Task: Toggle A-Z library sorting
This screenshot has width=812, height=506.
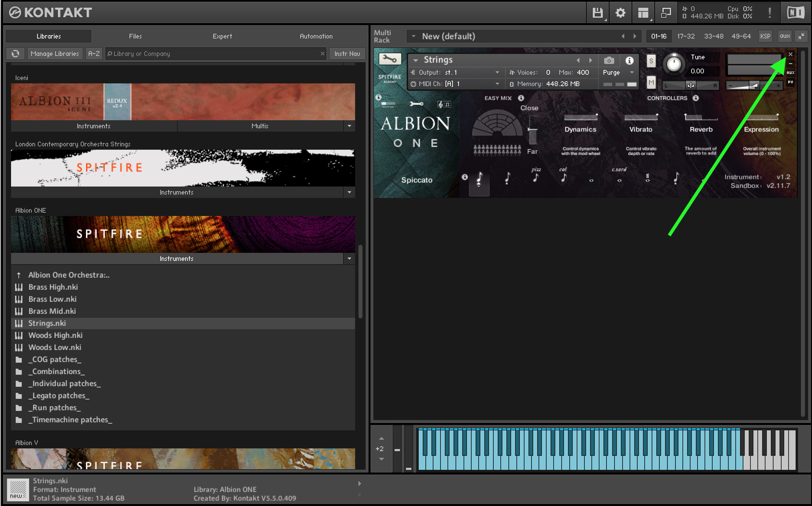Action: [94, 54]
